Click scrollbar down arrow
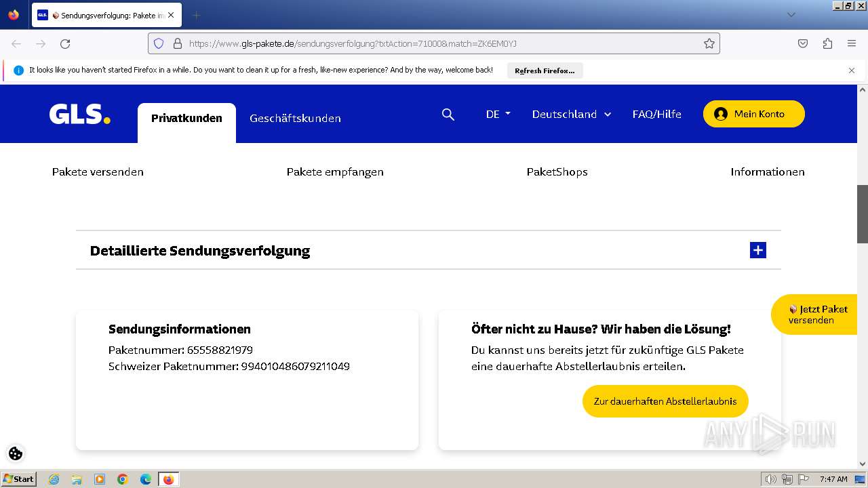 [863, 464]
